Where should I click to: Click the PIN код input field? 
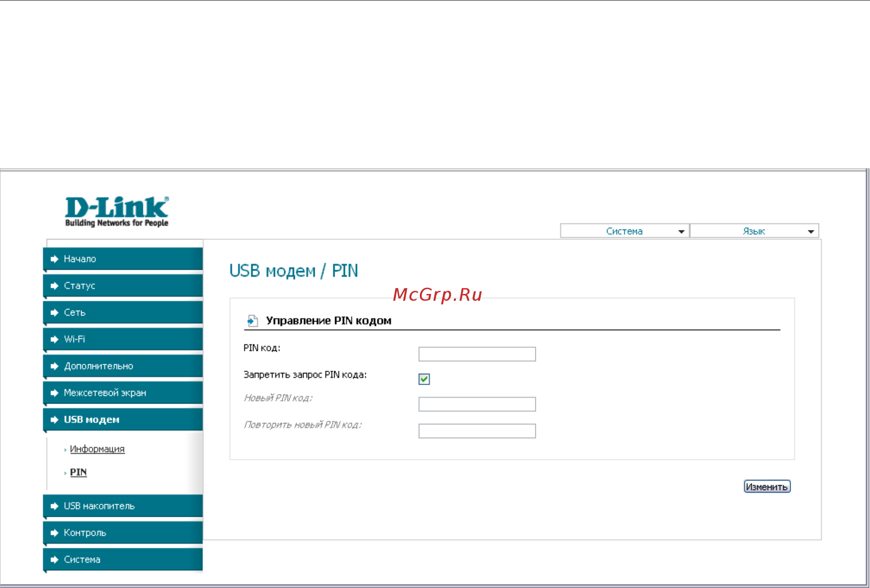[477, 354]
